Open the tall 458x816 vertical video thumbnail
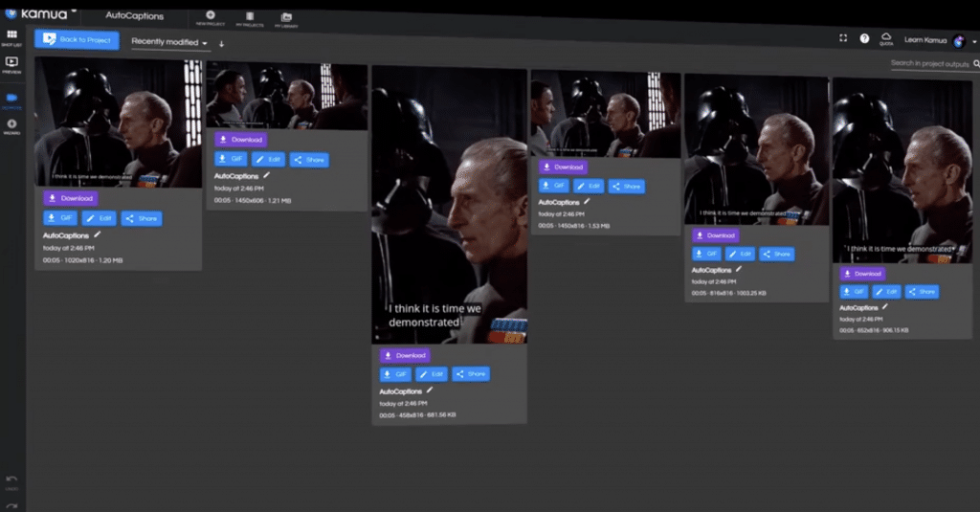 coord(450,205)
